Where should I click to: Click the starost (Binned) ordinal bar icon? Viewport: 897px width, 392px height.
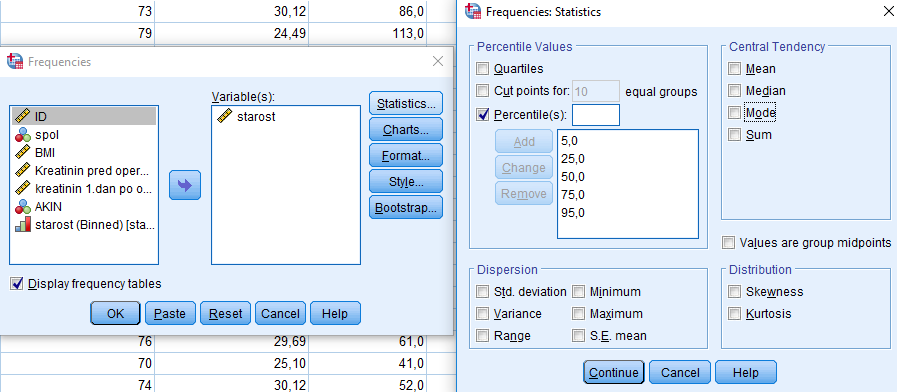(x=23, y=225)
